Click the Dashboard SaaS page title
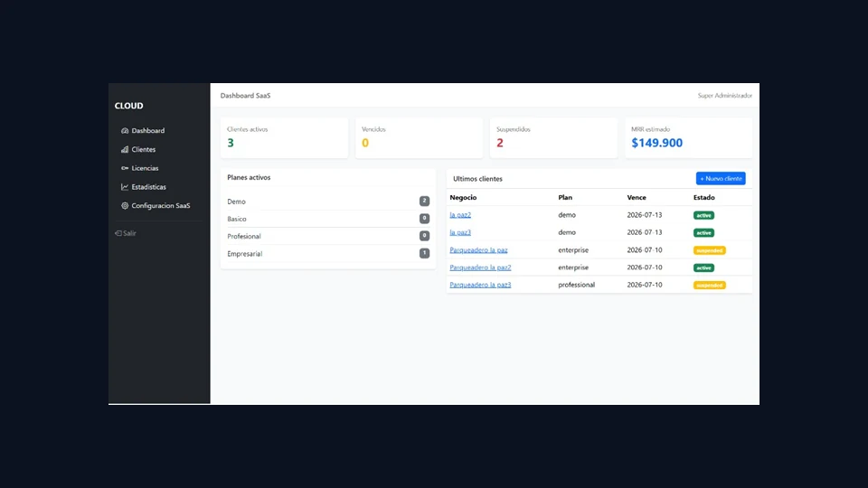868x488 pixels. click(x=245, y=96)
